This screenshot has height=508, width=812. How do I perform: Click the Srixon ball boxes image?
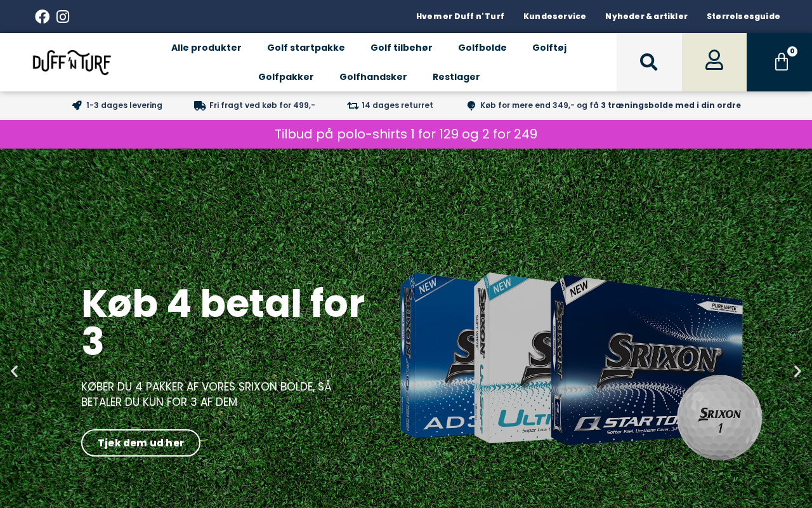pyautogui.click(x=580, y=365)
